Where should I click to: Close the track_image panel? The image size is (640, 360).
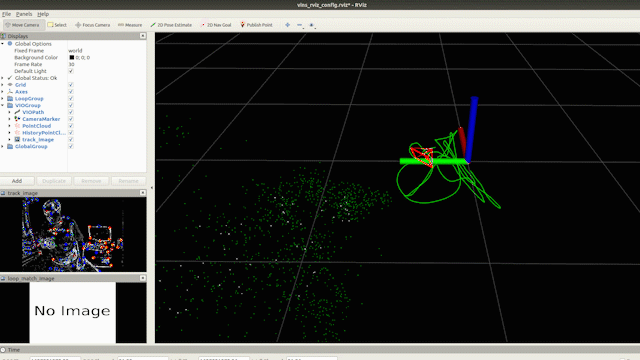(x=142, y=193)
